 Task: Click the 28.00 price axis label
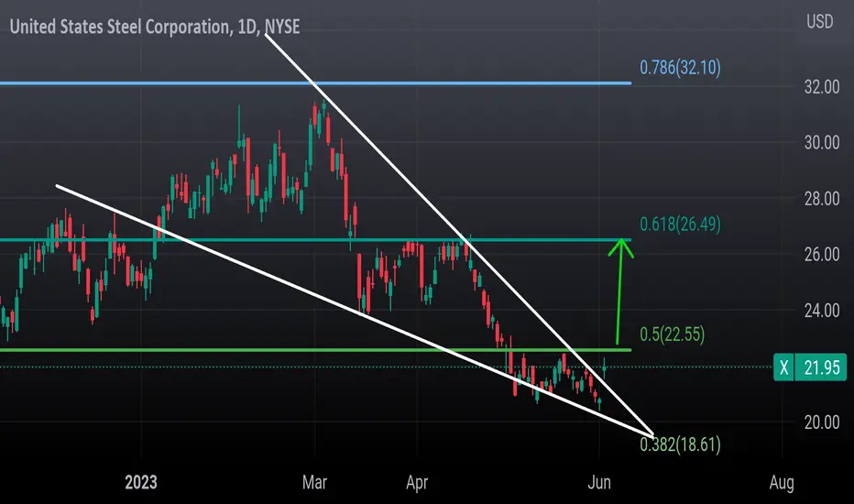pyautogui.click(x=822, y=199)
